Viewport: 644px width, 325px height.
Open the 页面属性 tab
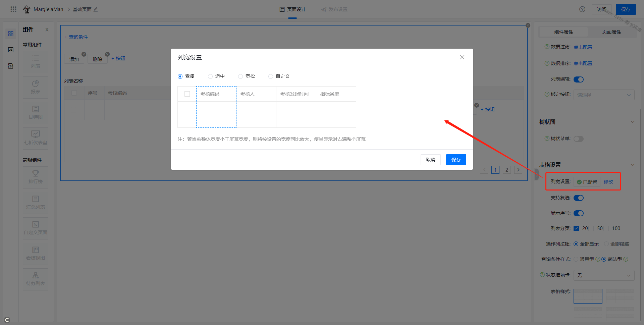611,32
